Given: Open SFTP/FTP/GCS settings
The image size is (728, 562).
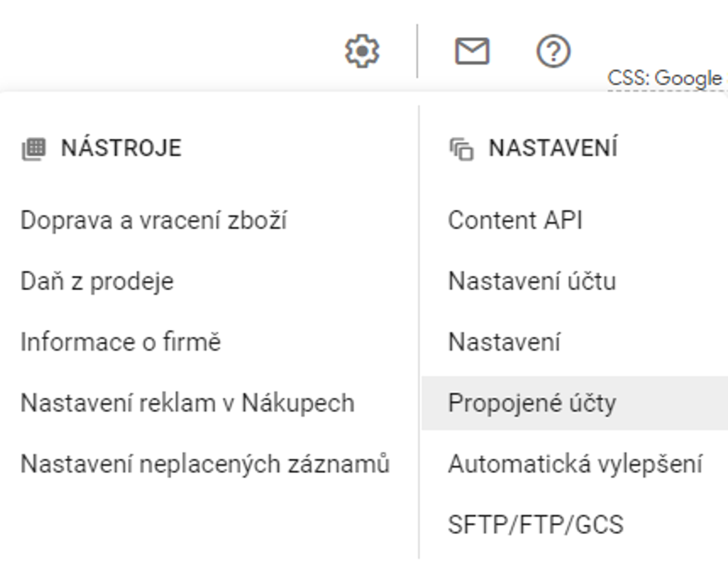Looking at the screenshot, I should point(536,524).
